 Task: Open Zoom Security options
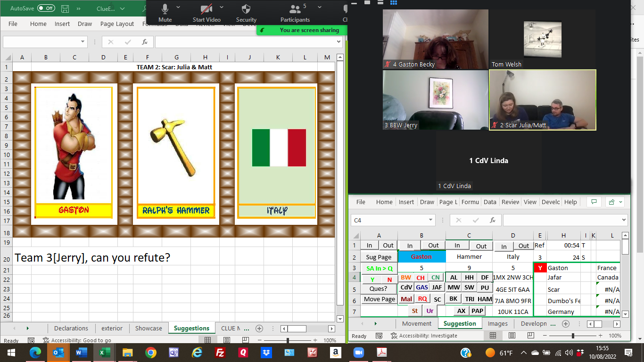click(246, 13)
